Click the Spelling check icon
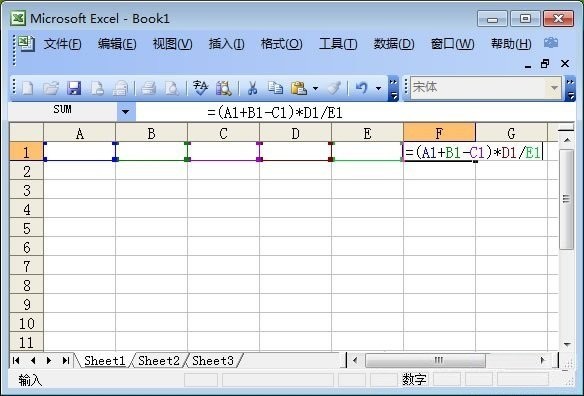The height and width of the screenshot is (396, 584). coord(200,88)
